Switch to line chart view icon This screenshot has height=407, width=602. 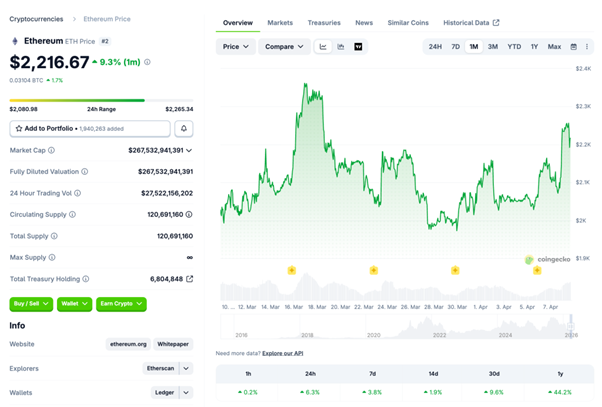(x=324, y=47)
